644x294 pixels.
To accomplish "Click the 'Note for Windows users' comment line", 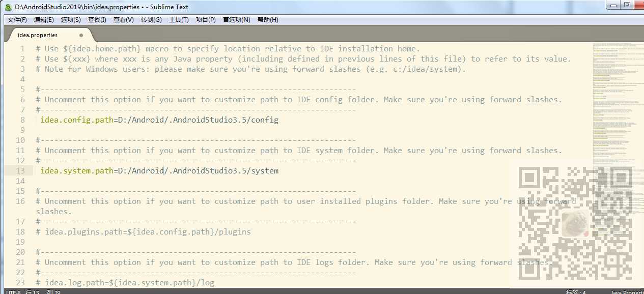I will pyautogui.click(x=251, y=69).
